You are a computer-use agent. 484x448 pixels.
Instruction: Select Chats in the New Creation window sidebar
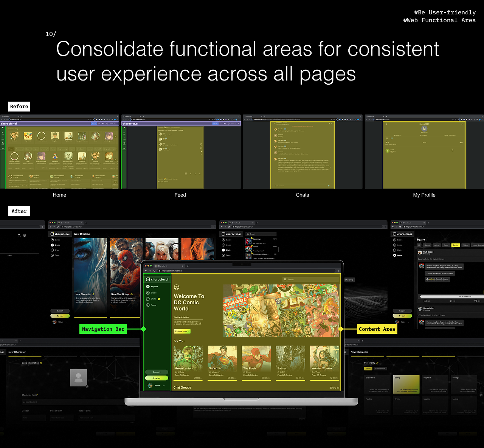(x=55, y=250)
